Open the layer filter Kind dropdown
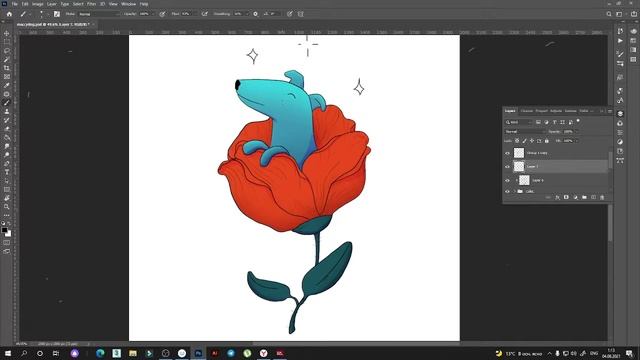 519,122
